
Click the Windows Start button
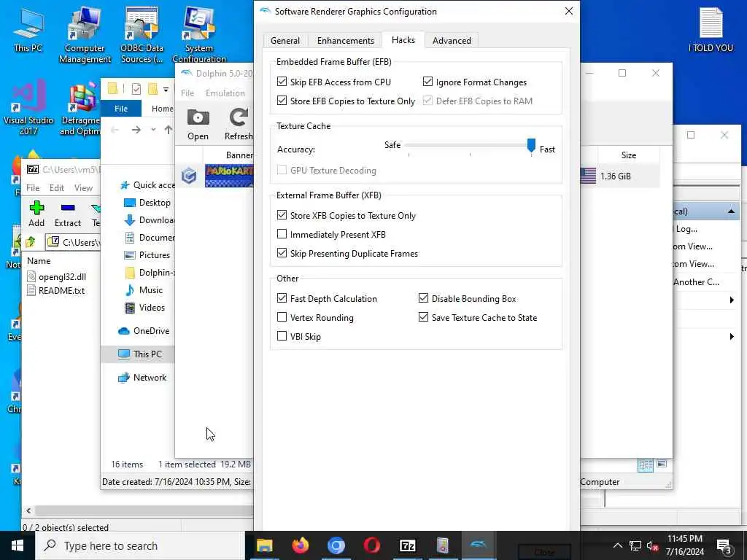point(18,545)
